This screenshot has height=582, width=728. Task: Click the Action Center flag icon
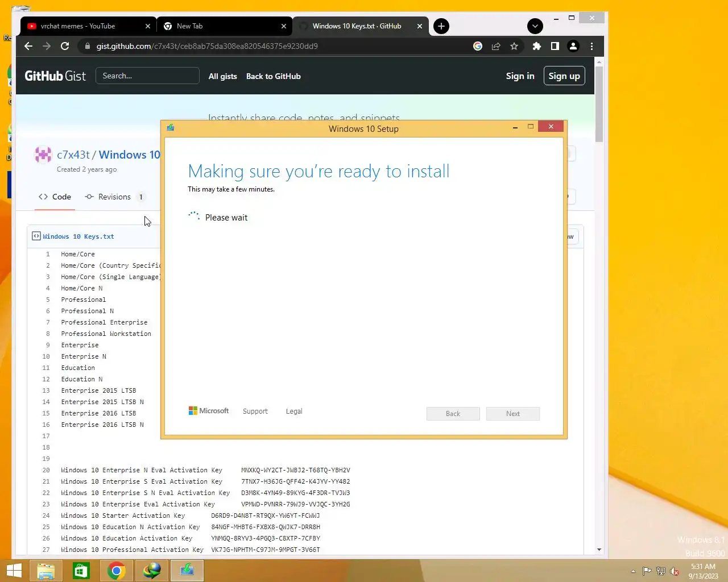click(x=647, y=571)
